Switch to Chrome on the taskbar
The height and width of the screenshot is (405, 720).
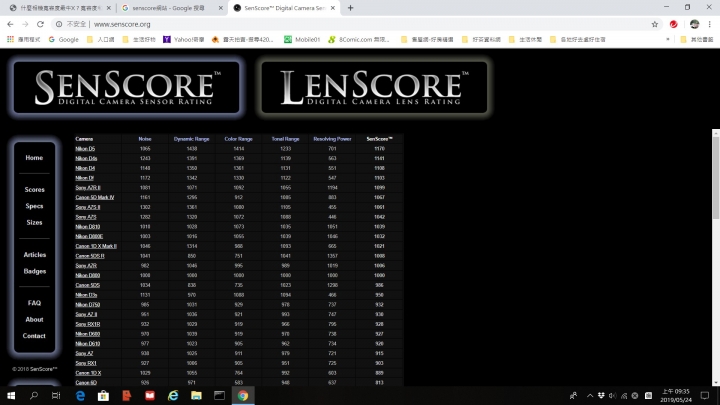[x=243, y=395]
